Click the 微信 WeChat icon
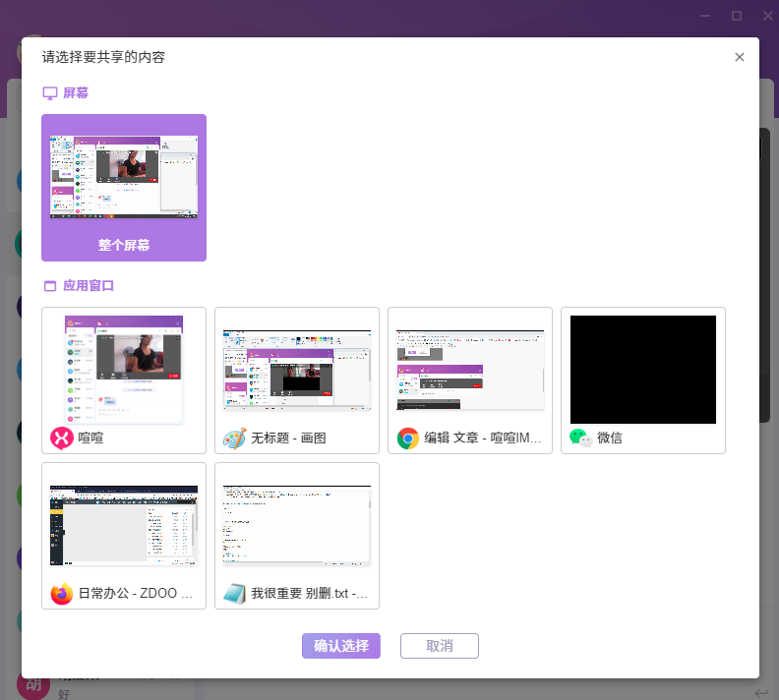779x700 pixels. tap(581, 437)
